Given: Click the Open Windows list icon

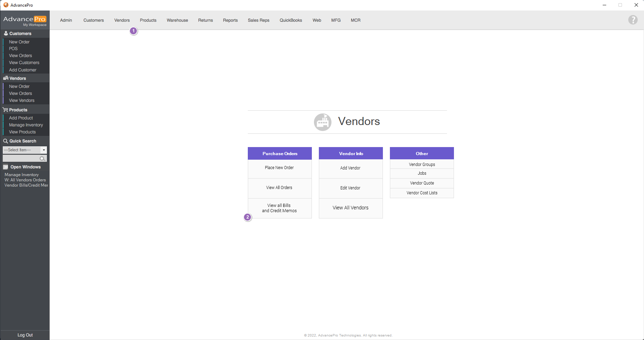Looking at the screenshot, I should (x=6, y=167).
